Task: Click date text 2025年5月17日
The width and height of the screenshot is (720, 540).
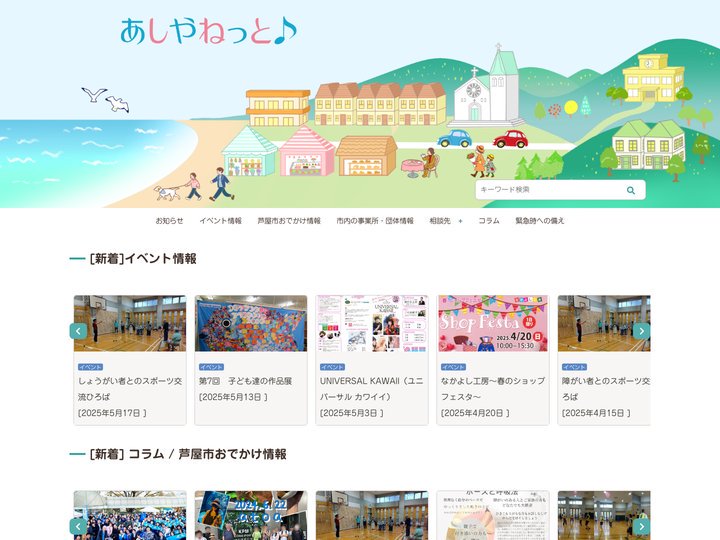Action: 112,413
